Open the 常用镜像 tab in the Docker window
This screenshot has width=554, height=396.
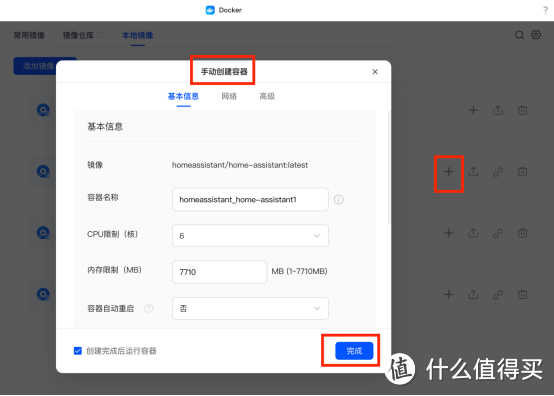[29, 35]
